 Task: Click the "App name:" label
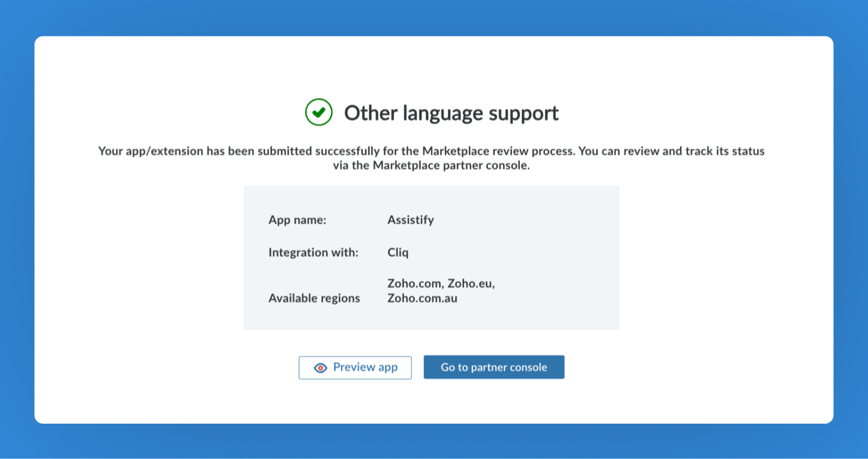[x=297, y=220]
